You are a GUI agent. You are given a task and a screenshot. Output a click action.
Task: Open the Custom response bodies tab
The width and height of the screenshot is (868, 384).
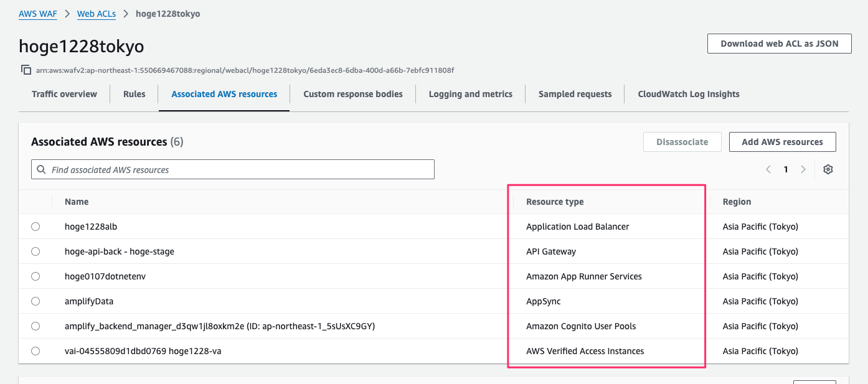(x=352, y=94)
